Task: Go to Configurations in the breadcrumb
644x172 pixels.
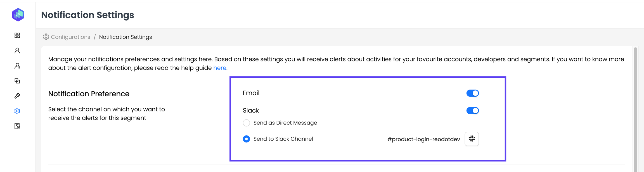Action: click(70, 37)
